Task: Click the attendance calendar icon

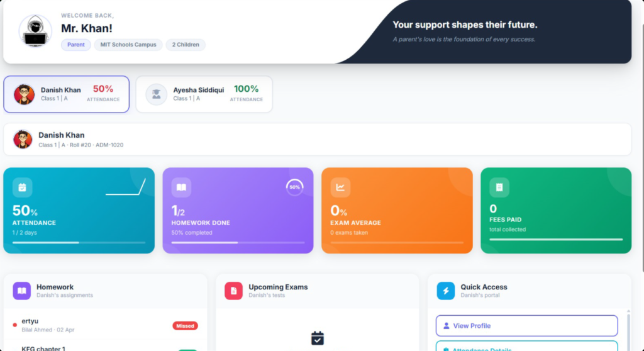Action: (22, 187)
